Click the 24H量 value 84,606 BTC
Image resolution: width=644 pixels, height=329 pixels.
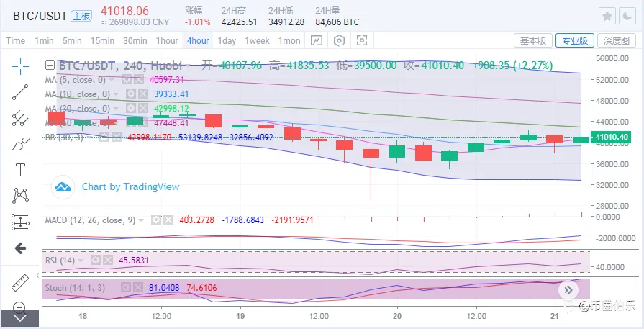coord(337,22)
